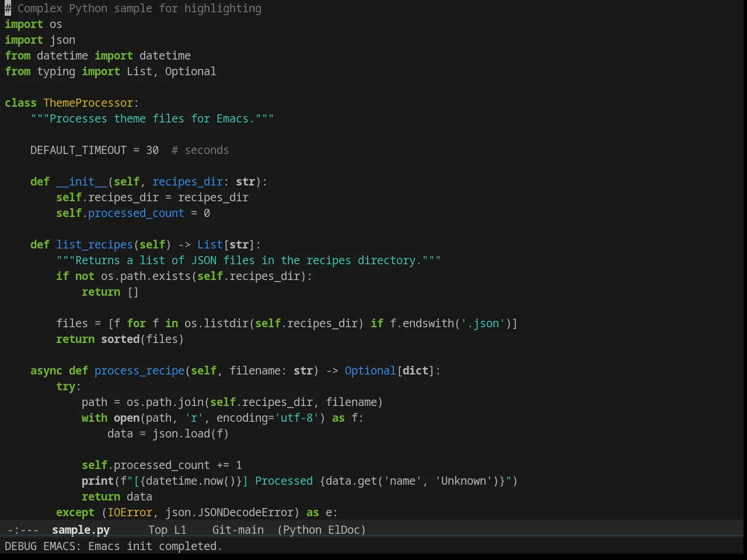Click the 'import json' line
Viewport: 747px width, 560px height.
pyautogui.click(x=40, y=40)
